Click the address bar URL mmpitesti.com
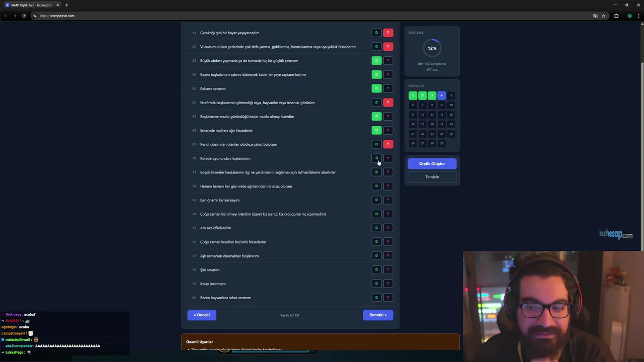This screenshot has width=644, height=362. click(x=57, y=16)
